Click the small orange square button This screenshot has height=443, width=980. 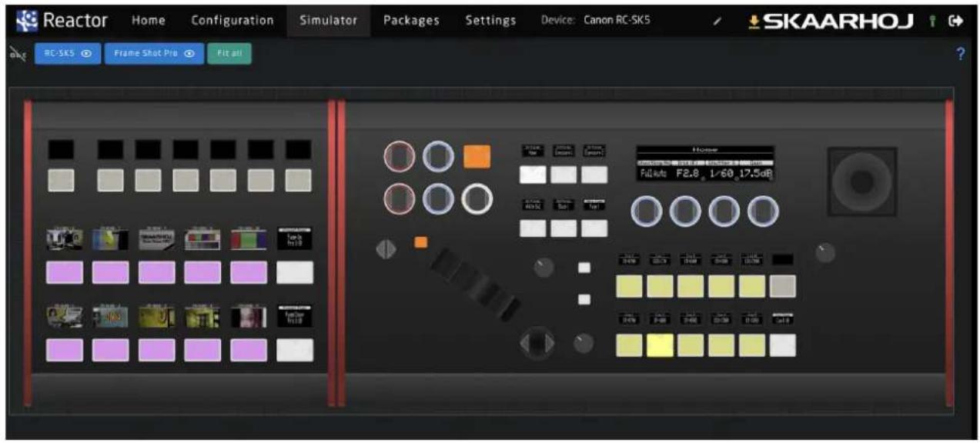point(421,242)
